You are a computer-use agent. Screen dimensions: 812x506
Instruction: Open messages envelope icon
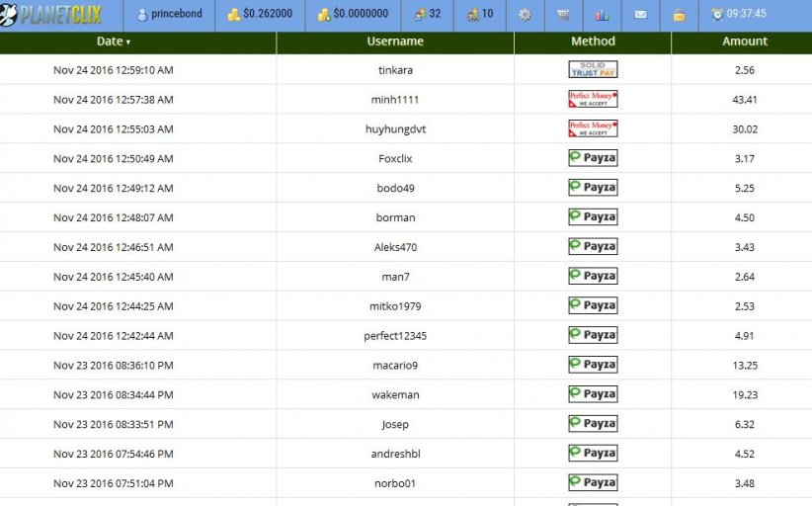tap(640, 15)
